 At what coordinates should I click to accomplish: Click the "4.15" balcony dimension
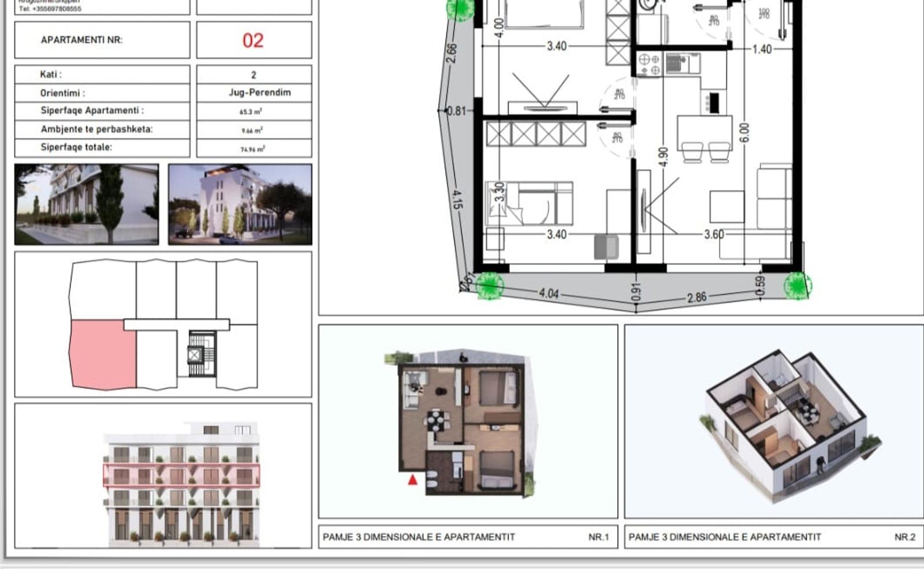pos(457,200)
